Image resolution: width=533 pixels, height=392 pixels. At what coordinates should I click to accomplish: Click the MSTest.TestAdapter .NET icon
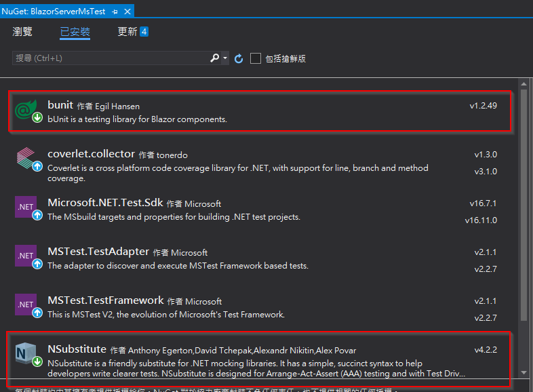click(26, 256)
